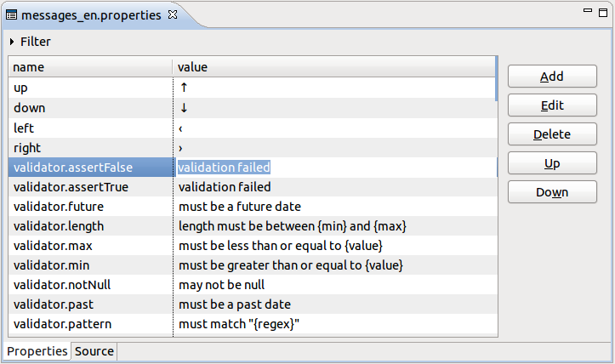This screenshot has width=615, height=364.
Task: Select the validator.length property row
Action: tap(253, 226)
